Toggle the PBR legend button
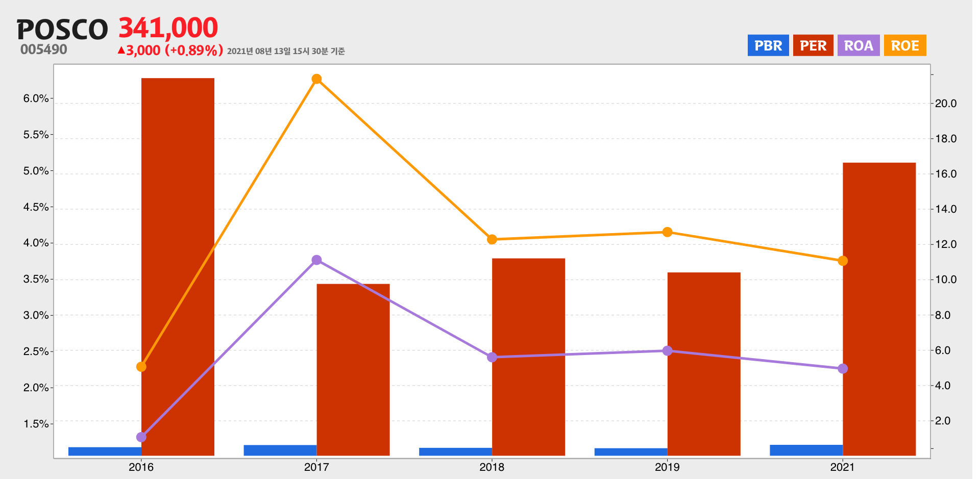 768,45
